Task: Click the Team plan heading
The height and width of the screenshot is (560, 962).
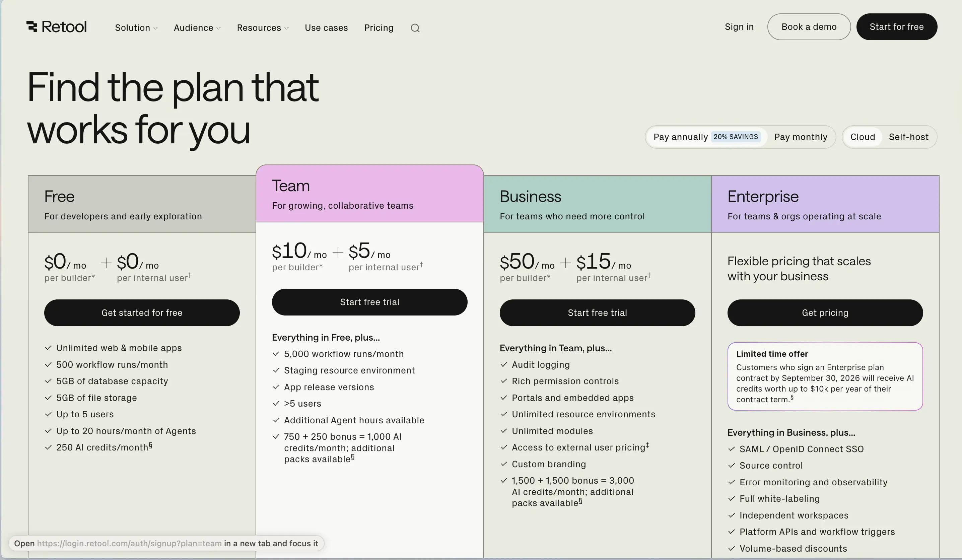Action: 290,186
